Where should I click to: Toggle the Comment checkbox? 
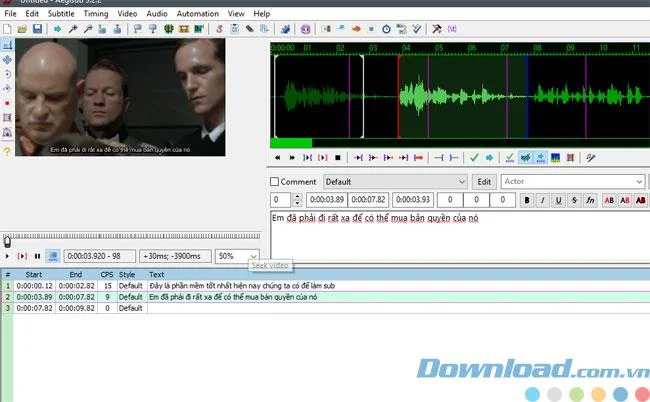click(x=274, y=182)
